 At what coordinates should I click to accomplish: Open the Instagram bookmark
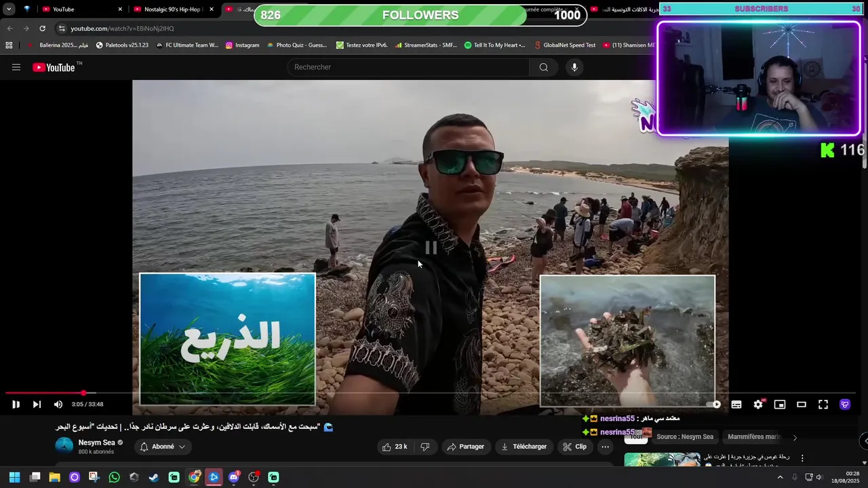242,45
